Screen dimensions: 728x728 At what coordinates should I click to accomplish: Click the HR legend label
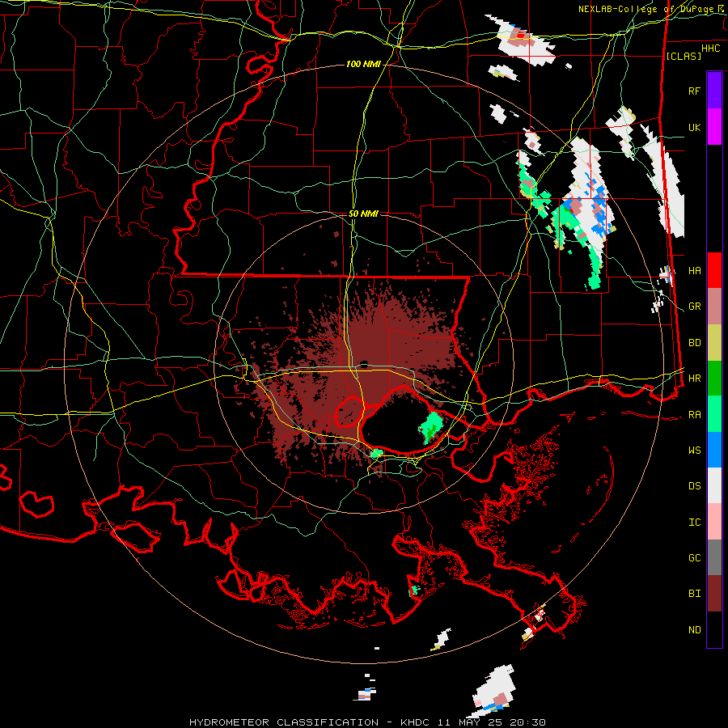[694, 379]
